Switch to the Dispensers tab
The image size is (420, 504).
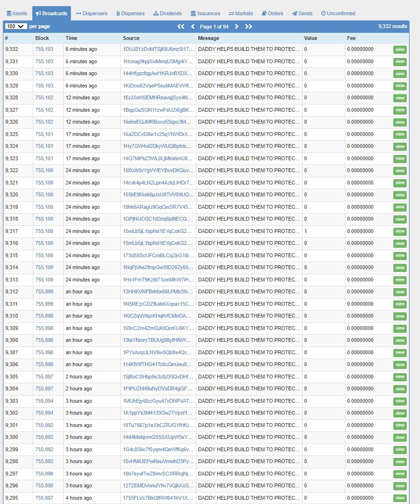(x=92, y=13)
